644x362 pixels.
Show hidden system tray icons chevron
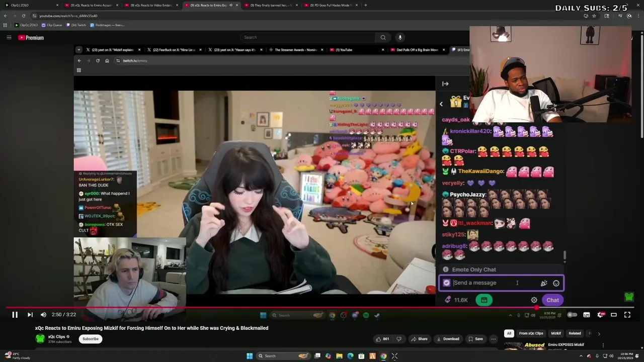[x=581, y=356]
